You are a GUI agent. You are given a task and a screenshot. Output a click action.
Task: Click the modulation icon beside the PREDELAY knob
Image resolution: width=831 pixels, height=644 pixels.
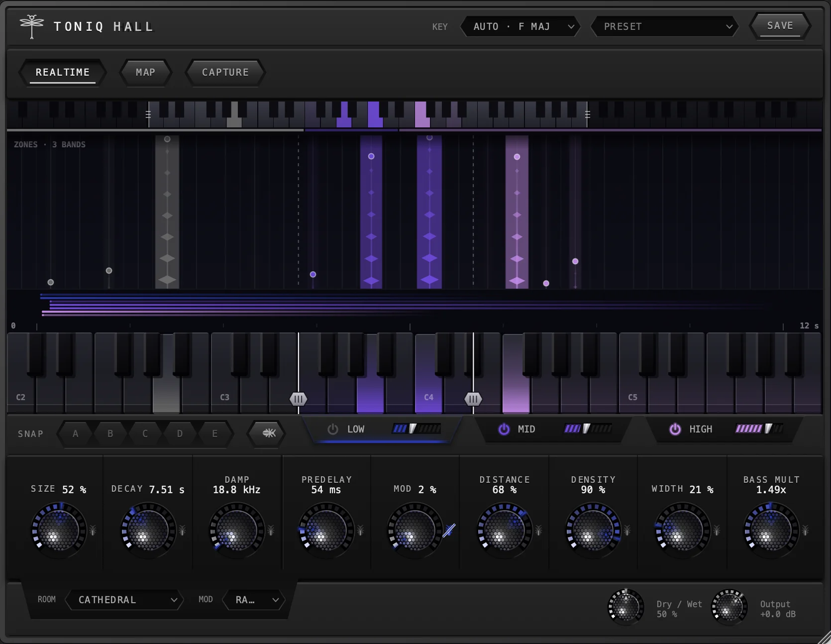pos(360,531)
